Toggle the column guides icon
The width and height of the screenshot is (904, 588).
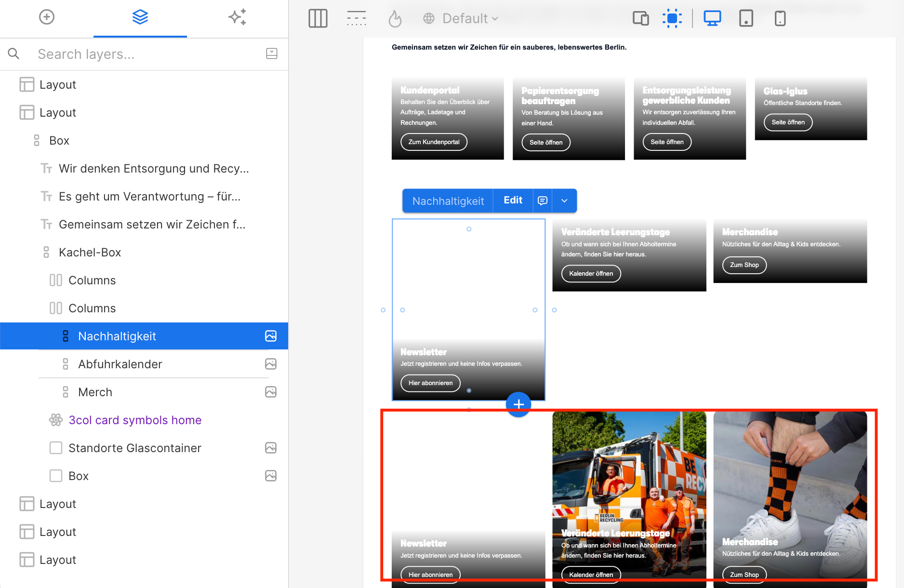(318, 18)
